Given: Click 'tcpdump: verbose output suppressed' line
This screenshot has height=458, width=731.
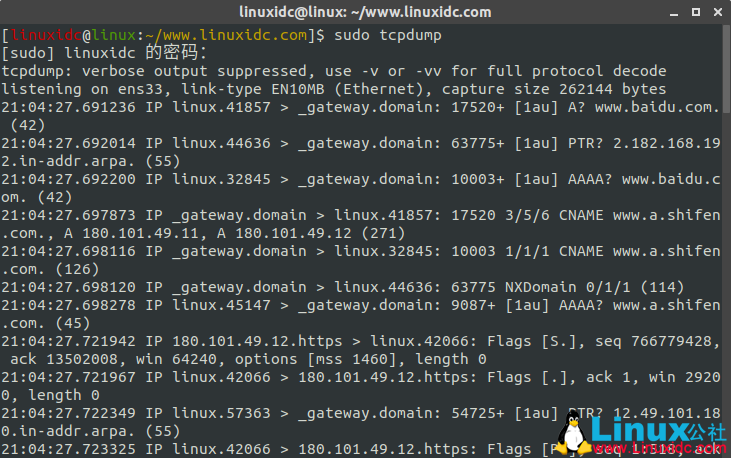Looking at the screenshot, I should 334,71.
